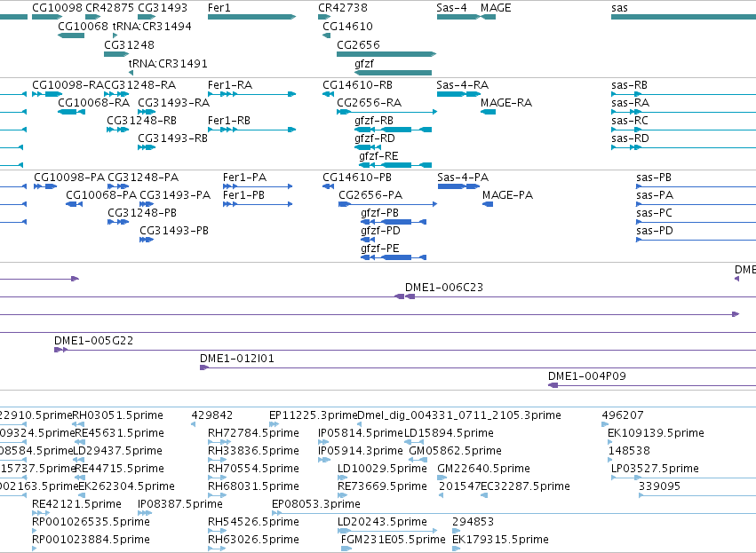This screenshot has height=553, width=756.
Task: Select the RE42121.5prime EST label
Action: [x=76, y=504]
